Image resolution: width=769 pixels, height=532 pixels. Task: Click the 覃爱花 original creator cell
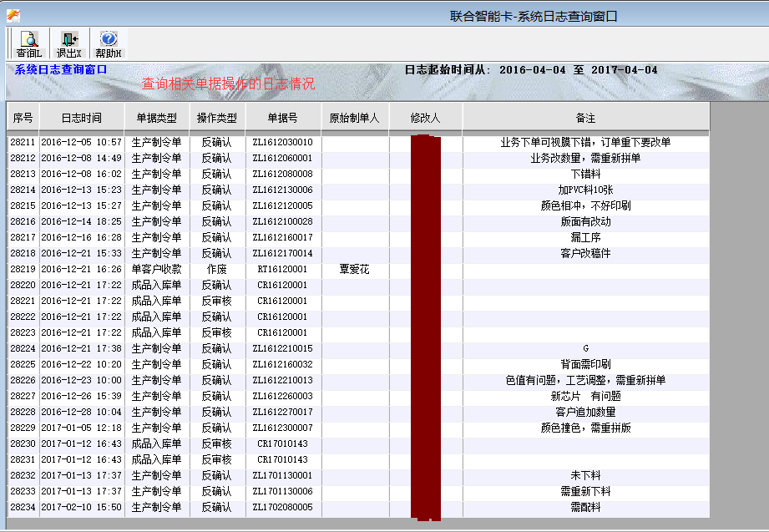click(x=354, y=270)
